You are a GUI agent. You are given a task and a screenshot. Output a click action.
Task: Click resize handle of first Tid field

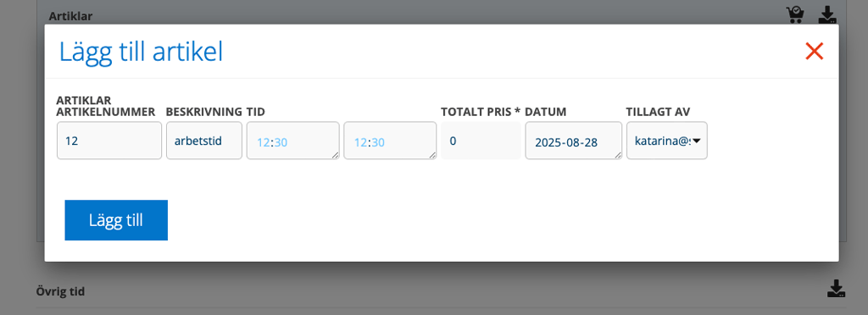coord(336,156)
